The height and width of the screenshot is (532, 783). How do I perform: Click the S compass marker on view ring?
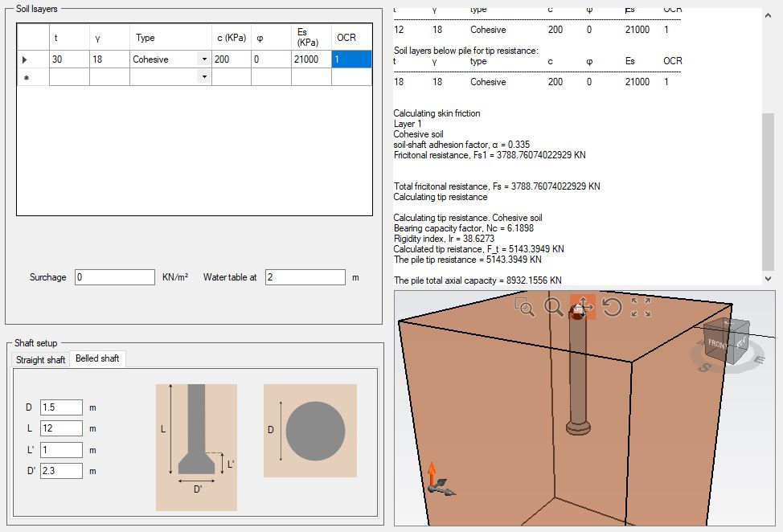pos(703,367)
